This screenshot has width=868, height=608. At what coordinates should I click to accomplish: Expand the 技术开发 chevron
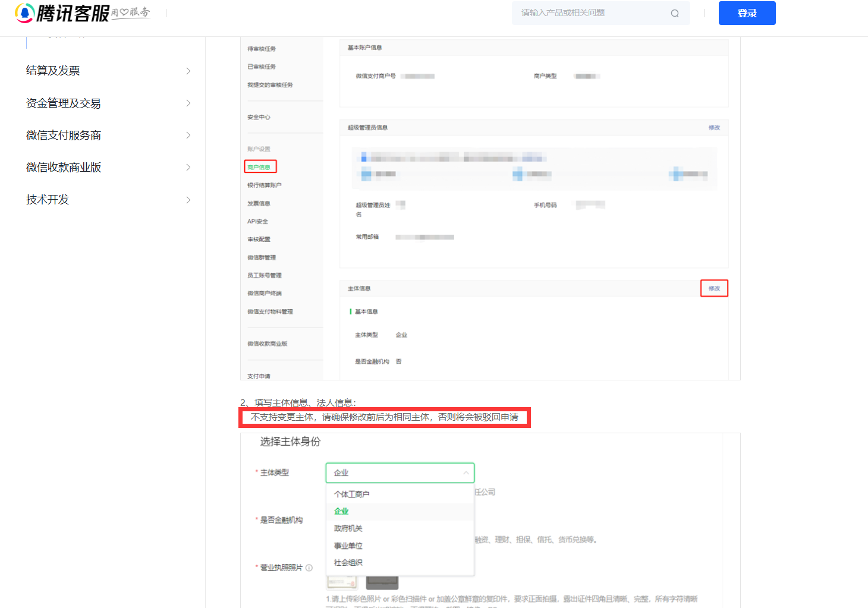click(188, 200)
